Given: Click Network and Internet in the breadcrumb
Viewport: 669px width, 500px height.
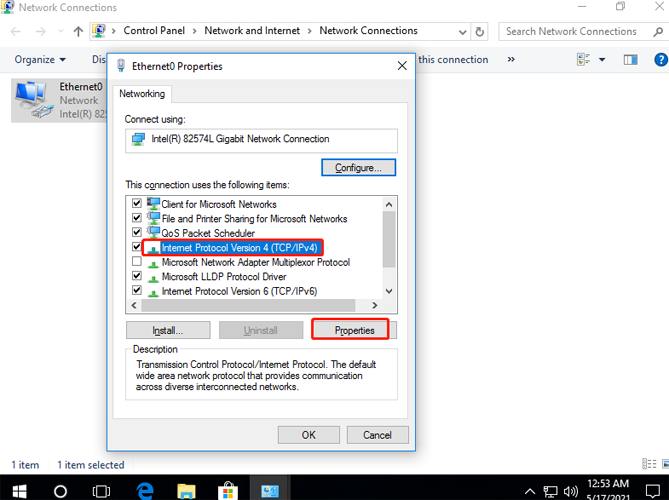Looking at the screenshot, I should (x=252, y=31).
